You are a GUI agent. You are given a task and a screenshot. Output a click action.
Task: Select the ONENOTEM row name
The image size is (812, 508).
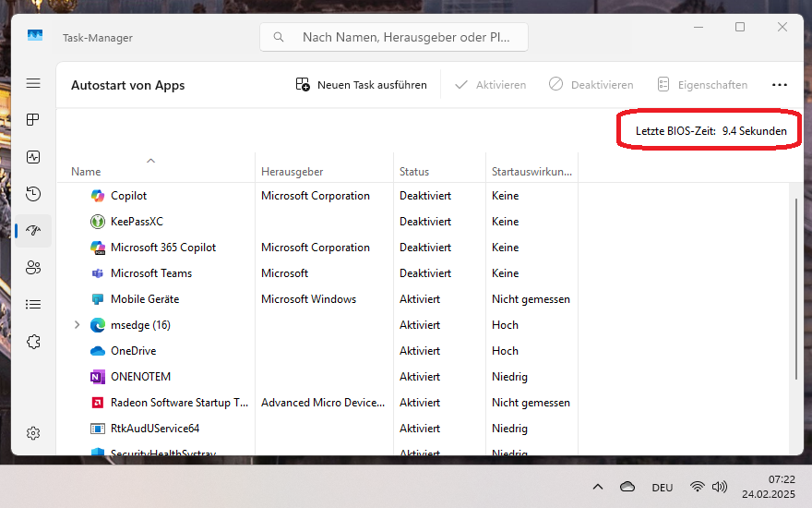(x=141, y=377)
